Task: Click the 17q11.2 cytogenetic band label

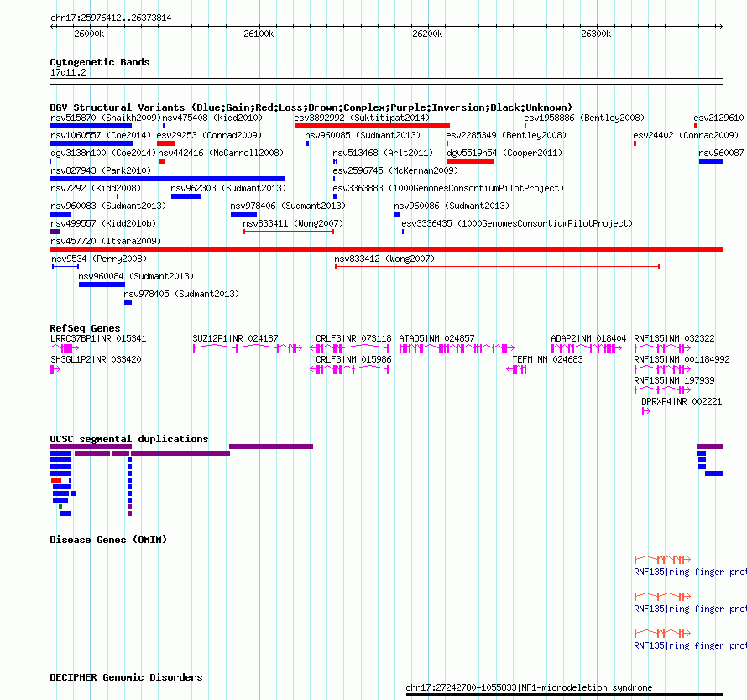Action: (68, 72)
